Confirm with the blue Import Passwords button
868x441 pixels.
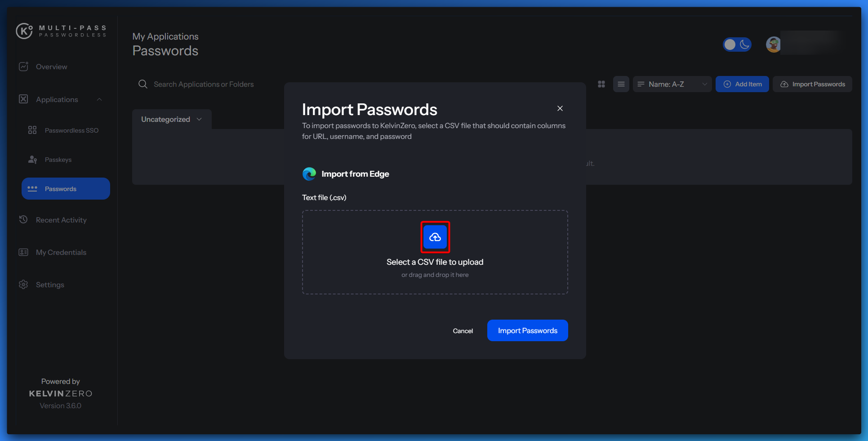(x=527, y=330)
